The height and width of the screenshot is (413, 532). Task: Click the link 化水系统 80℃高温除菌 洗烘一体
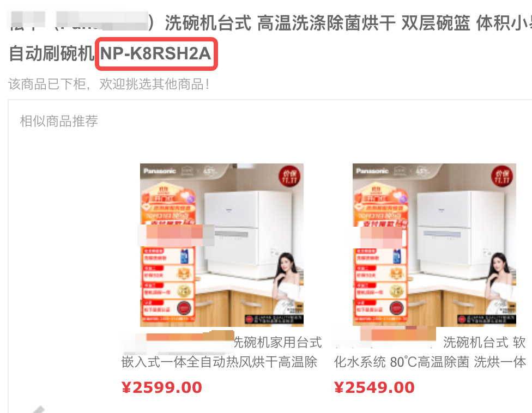tap(430, 362)
